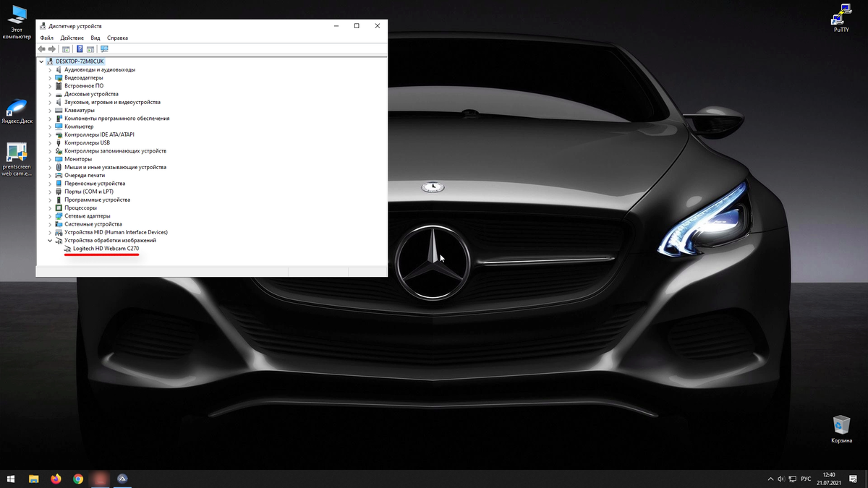Select the Корзина recycle bin icon
Screen dimensions: 868x488
coord(841,429)
